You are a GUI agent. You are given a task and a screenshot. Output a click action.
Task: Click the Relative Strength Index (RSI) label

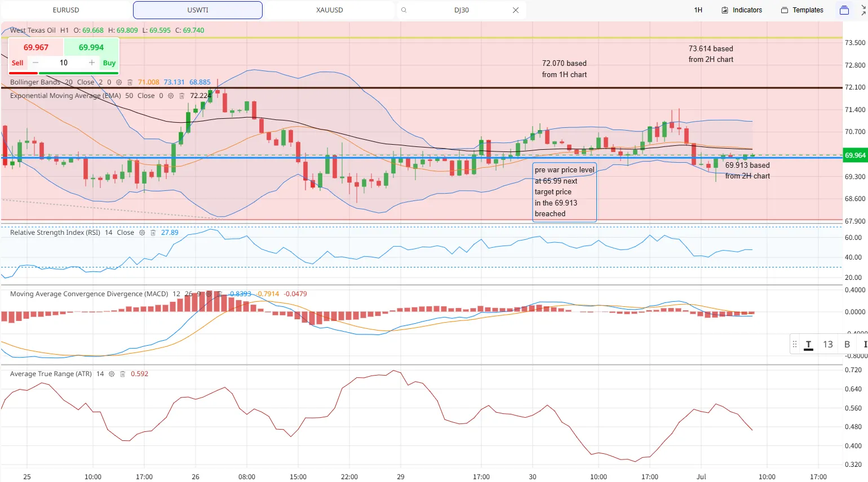point(55,233)
